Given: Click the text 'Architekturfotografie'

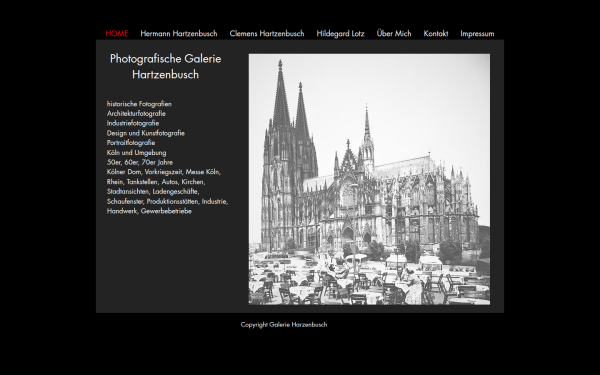Looking at the screenshot, I should click(x=136, y=114).
